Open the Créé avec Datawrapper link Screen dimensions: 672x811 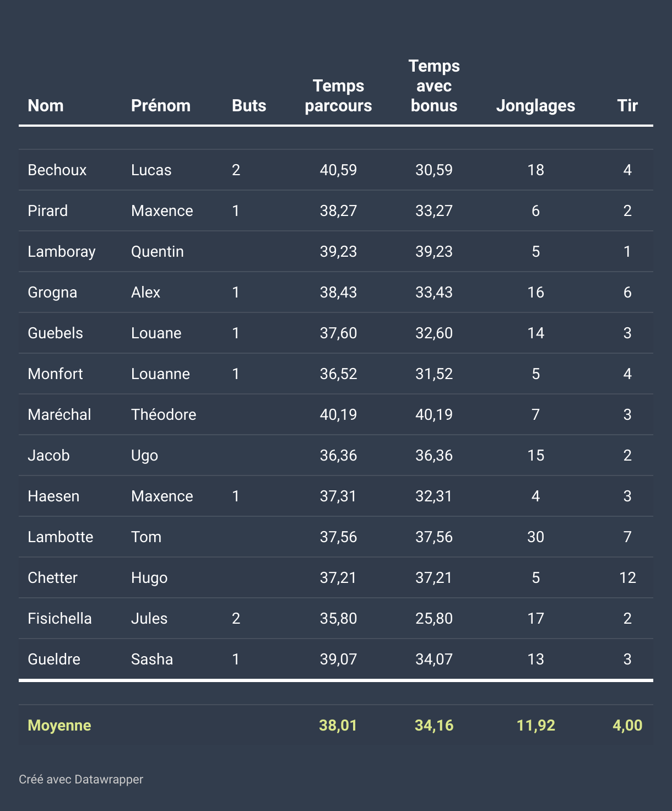click(x=81, y=779)
